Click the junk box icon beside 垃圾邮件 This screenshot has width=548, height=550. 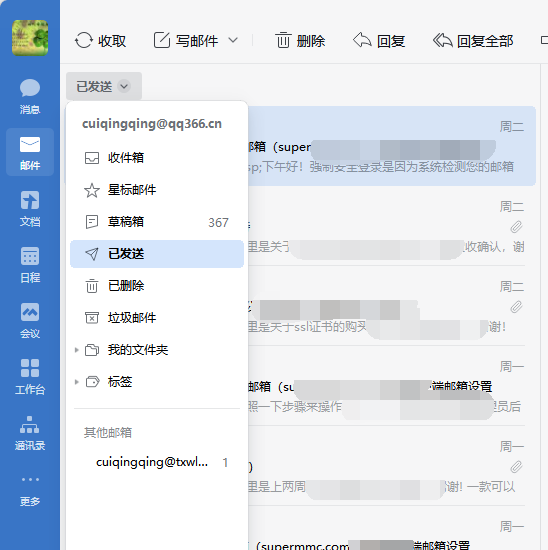(92, 318)
